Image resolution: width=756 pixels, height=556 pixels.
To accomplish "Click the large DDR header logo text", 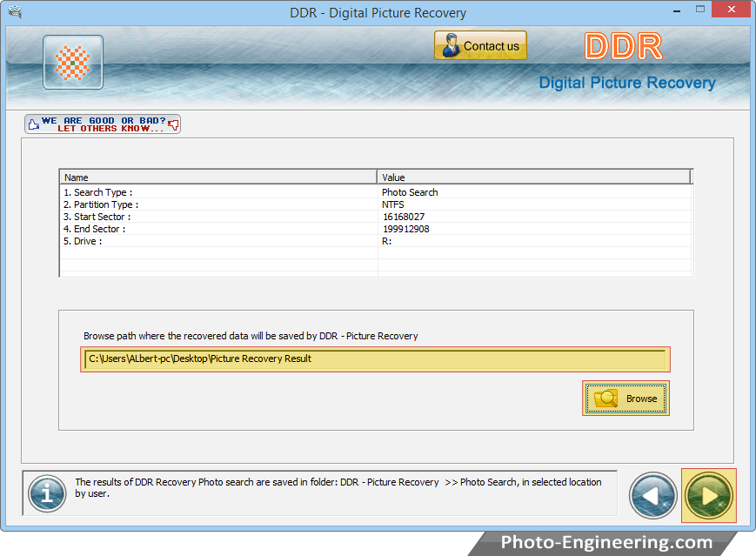I will [x=624, y=46].
